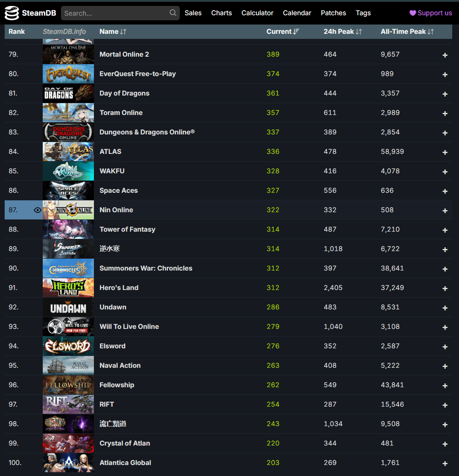
Task: Open the Will To Live Online link
Action: coord(129,326)
